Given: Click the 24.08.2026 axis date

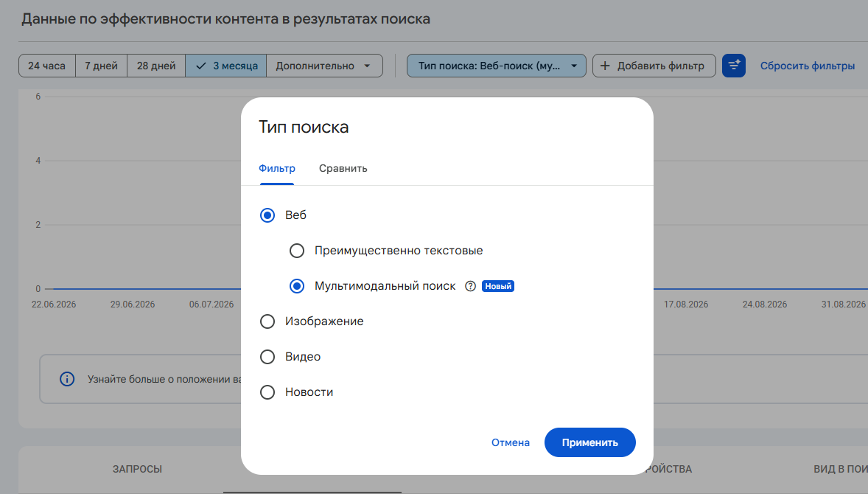Looking at the screenshot, I should [765, 305].
